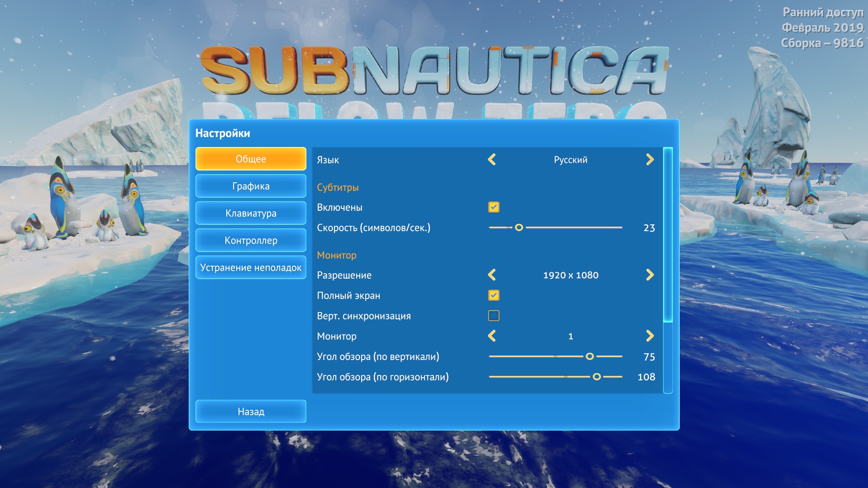Disable the subtitles Включены checkbox

coord(494,207)
